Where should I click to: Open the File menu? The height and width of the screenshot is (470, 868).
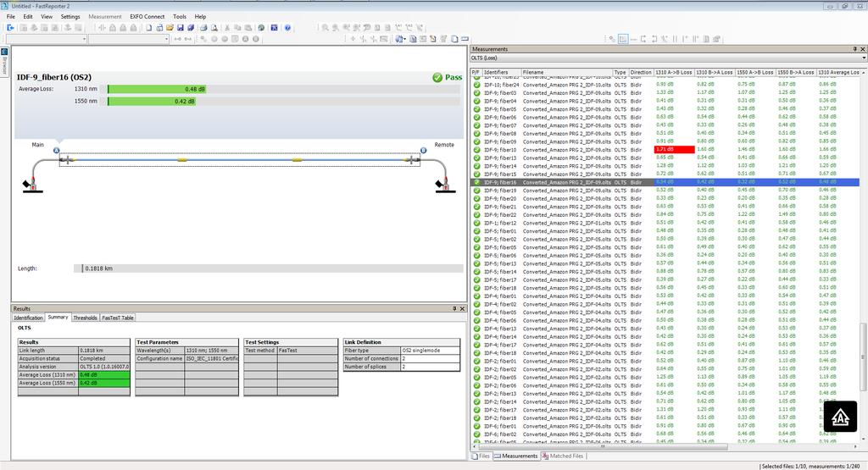coord(10,17)
